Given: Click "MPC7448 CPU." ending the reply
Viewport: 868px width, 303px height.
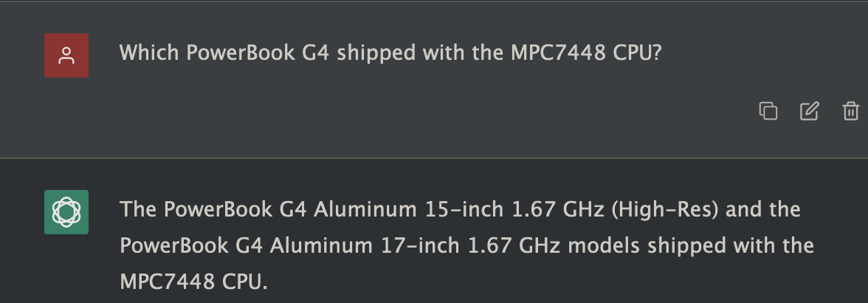Looking at the screenshot, I should tap(193, 281).
